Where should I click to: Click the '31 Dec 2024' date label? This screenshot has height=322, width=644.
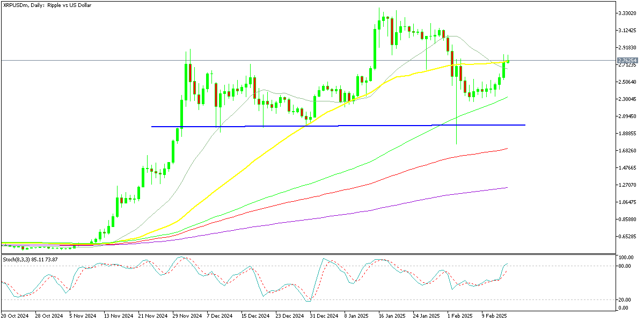pos(325,316)
